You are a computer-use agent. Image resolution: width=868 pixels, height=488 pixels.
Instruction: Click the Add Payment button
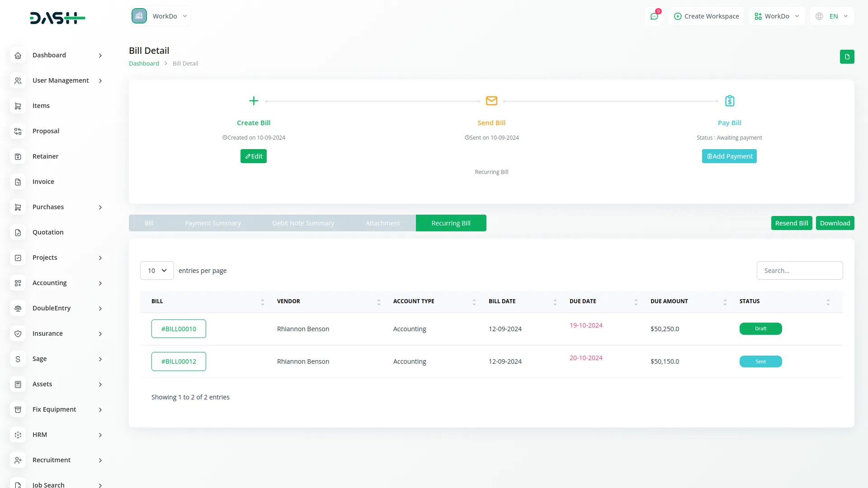[x=729, y=156]
